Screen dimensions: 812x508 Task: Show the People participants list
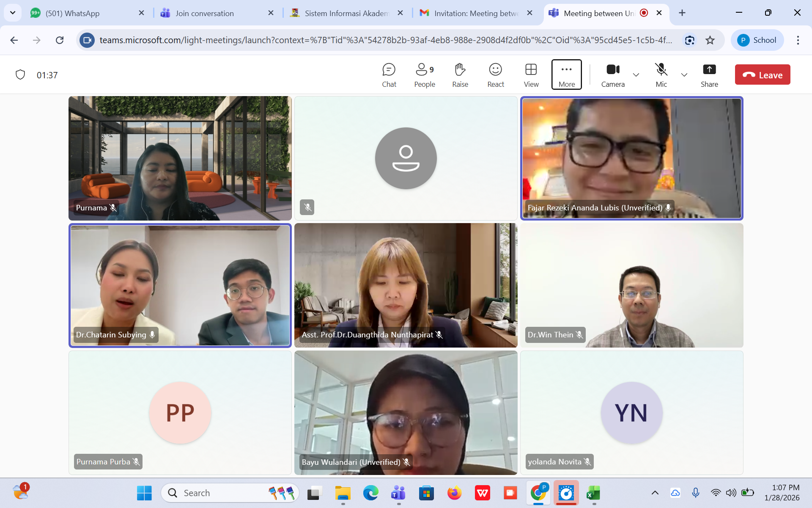click(x=424, y=75)
